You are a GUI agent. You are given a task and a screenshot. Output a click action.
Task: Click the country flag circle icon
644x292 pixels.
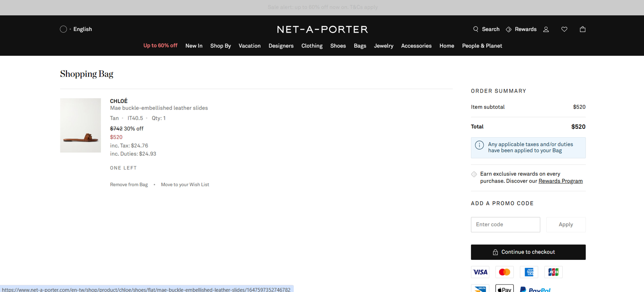64,29
